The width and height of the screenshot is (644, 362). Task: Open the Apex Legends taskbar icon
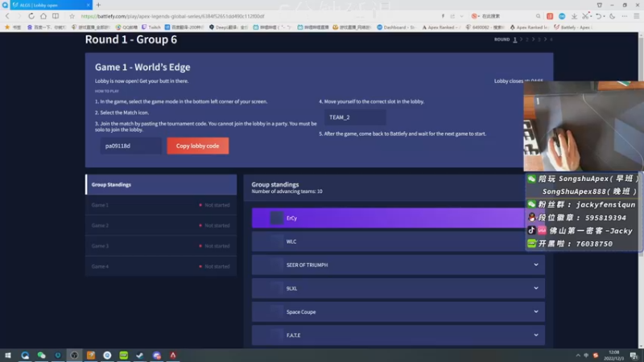tap(173, 355)
